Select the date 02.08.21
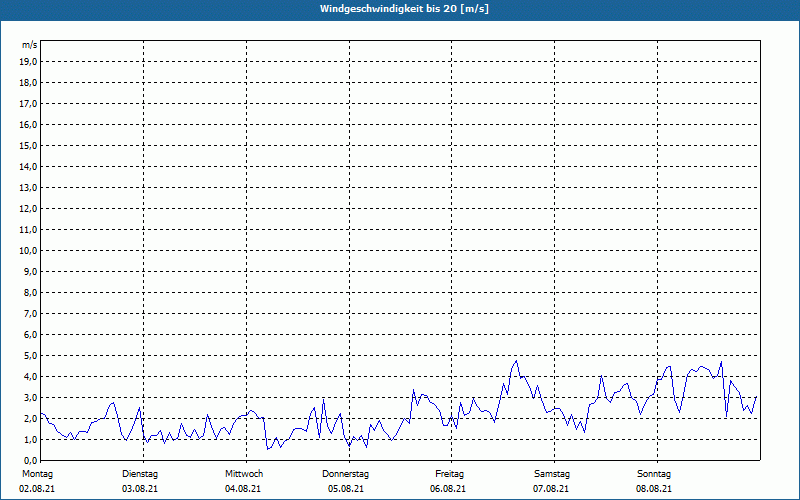This screenshot has width=800, height=500. click(x=37, y=489)
